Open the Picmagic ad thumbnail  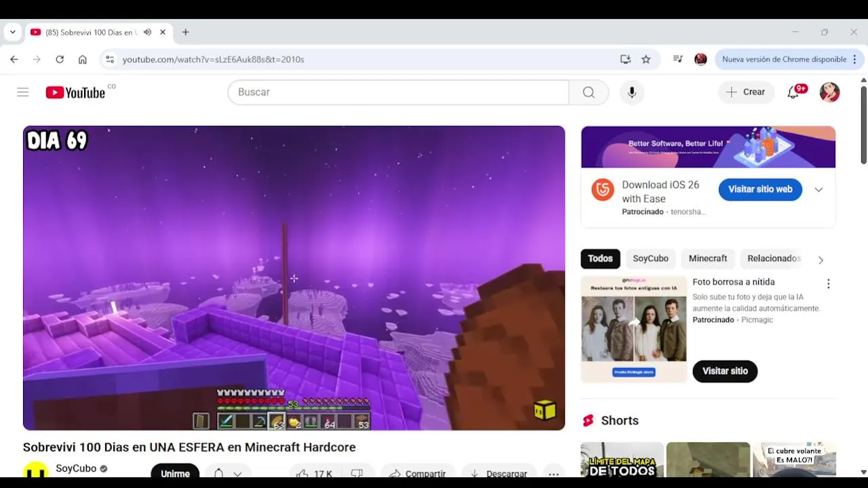[633, 329]
